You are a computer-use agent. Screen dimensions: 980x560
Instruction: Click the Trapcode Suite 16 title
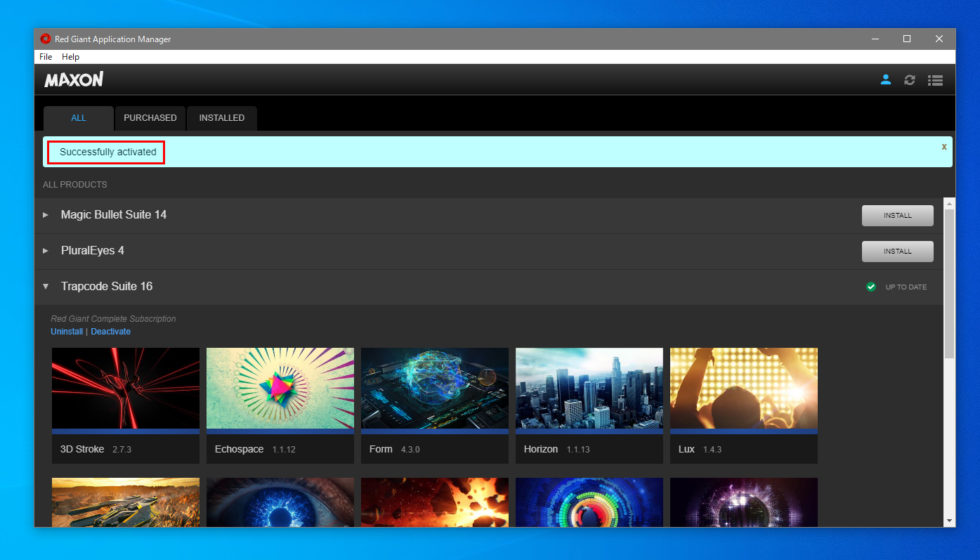[107, 286]
